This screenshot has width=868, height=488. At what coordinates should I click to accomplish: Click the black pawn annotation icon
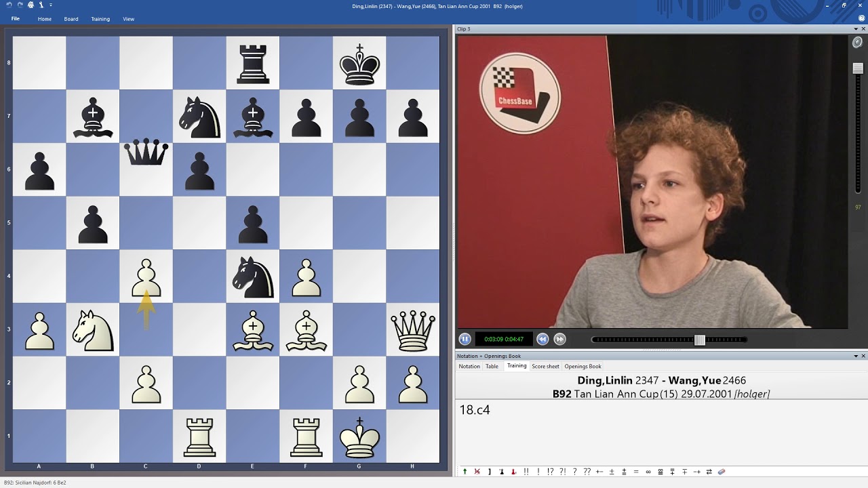(502, 472)
